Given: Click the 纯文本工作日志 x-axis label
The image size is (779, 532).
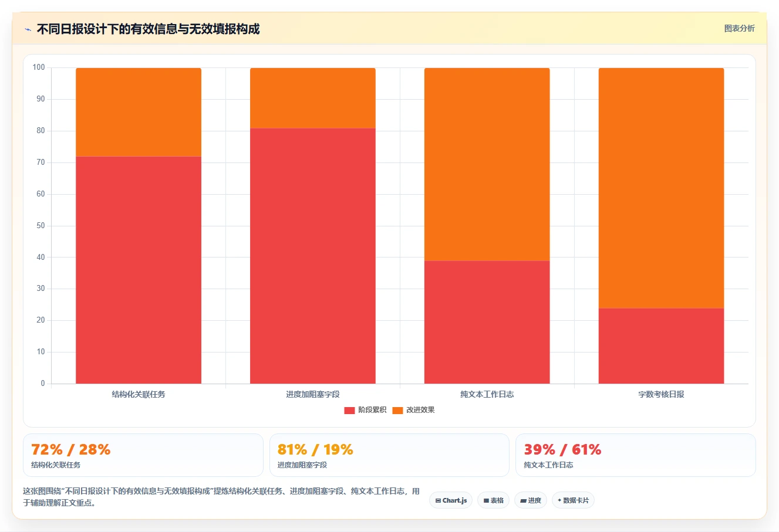Looking at the screenshot, I should click(487, 394).
